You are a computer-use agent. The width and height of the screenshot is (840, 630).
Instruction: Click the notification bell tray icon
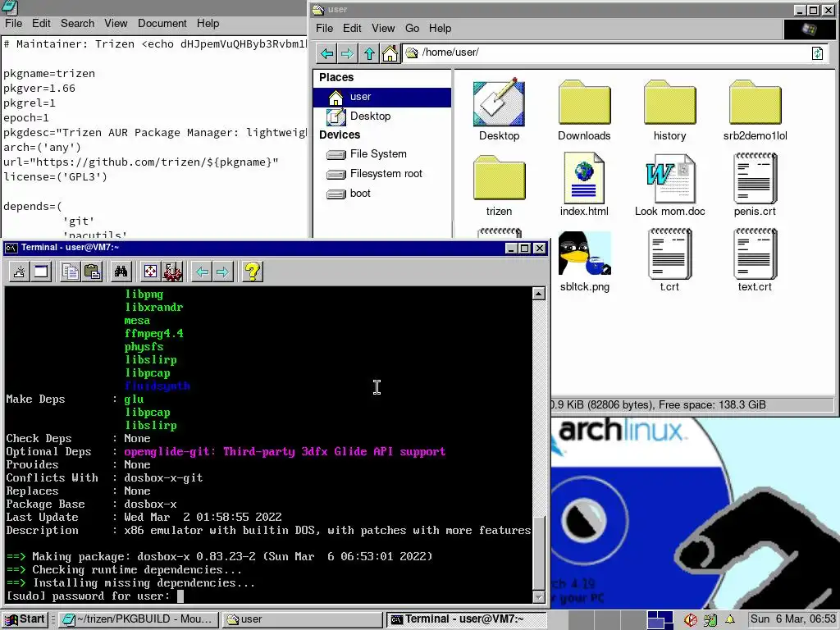[x=729, y=619]
